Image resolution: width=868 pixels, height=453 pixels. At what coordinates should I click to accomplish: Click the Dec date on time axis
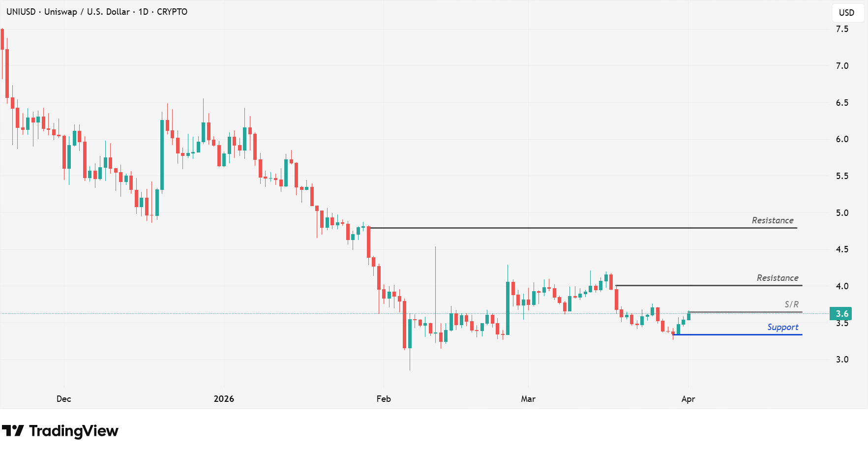(x=64, y=399)
